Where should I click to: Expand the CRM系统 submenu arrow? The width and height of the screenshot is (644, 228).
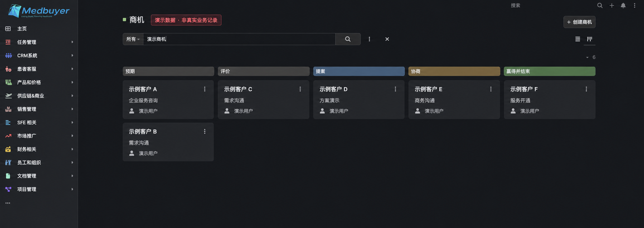[x=72, y=56]
